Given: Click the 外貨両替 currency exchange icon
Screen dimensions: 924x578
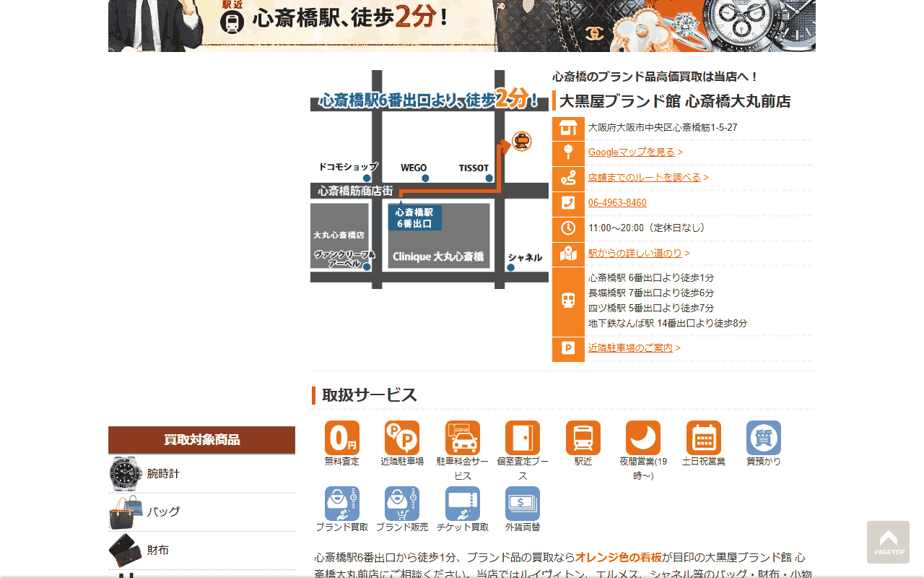Looking at the screenshot, I should pos(523,504).
